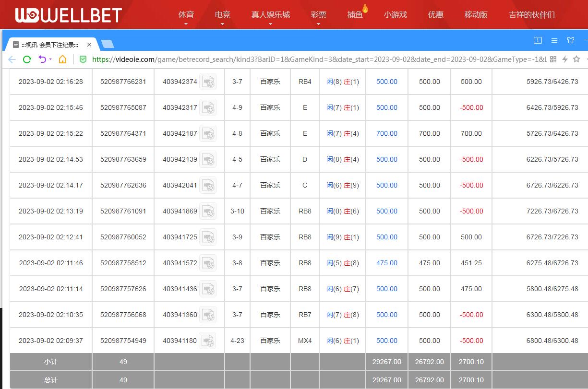Select round 3-10 cell
This screenshot has width=588, height=389.
237,211
